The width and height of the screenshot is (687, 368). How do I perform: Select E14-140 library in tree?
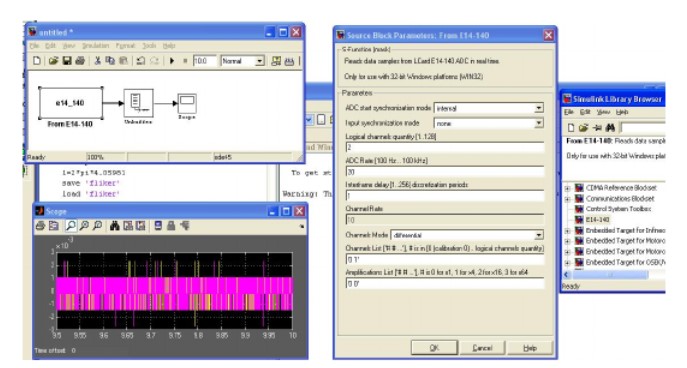(x=598, y=220)
